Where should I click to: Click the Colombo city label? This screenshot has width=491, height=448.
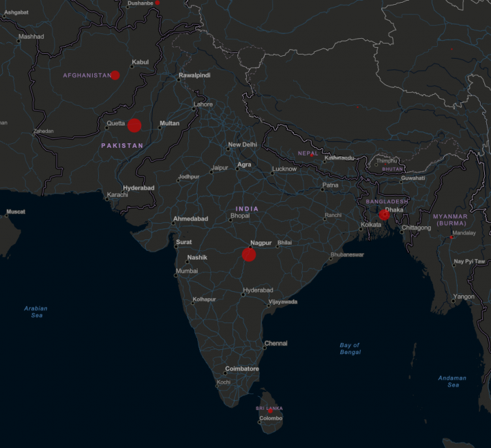click(x=271, y=418)
